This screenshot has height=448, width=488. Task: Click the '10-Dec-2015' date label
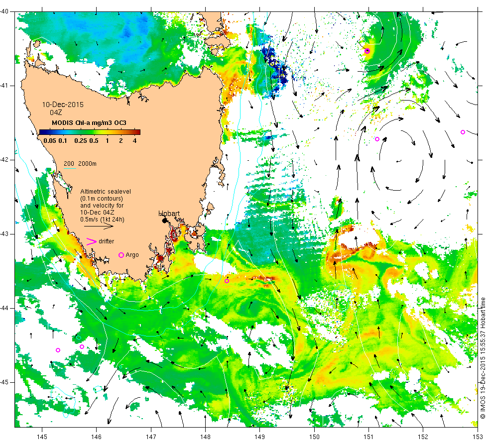[x=63, y=105]
